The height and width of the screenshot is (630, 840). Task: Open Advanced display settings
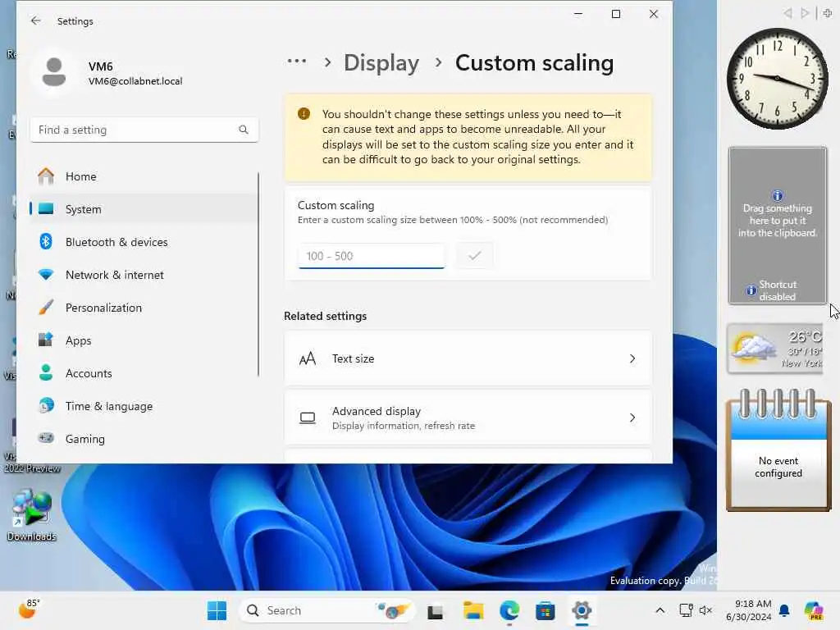coord(468,418)
